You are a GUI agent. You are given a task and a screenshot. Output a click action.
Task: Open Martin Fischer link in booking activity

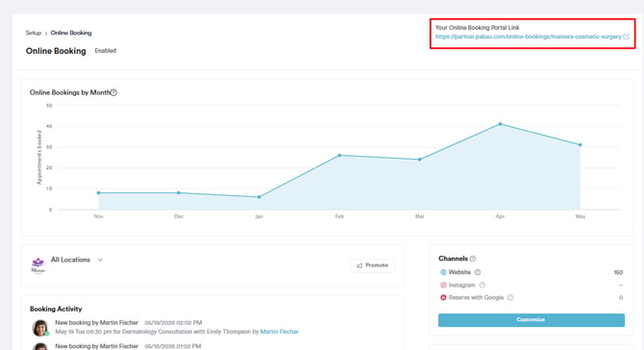tap(280, 332)
